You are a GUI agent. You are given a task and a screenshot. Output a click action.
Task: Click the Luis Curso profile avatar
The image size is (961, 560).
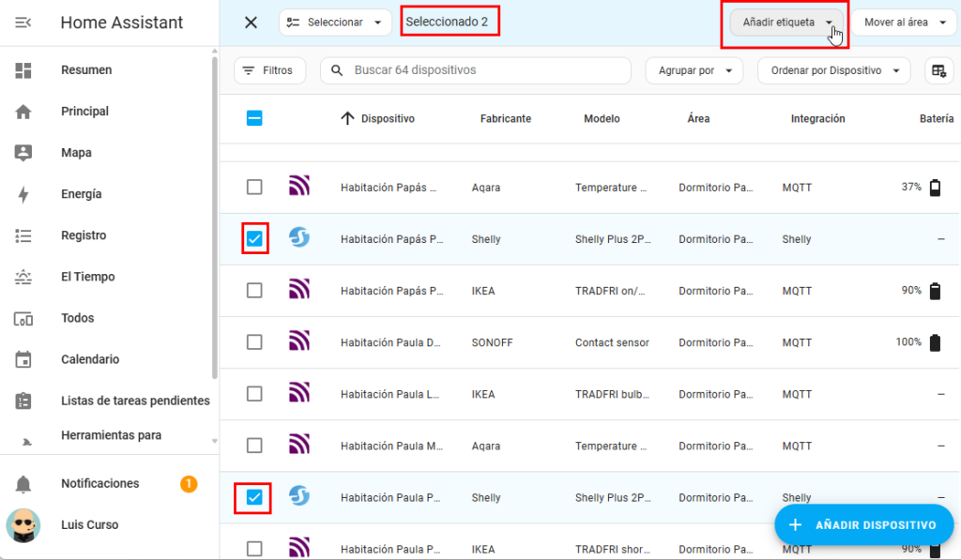(23, 525)
